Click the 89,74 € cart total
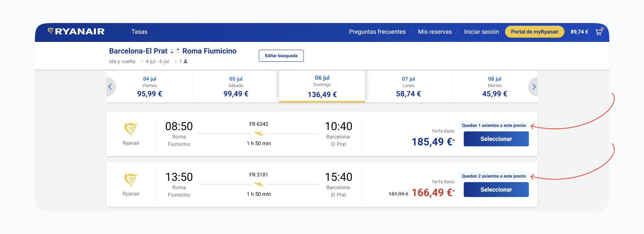Screen dimensions: 644x234 [x=579, y=32]
